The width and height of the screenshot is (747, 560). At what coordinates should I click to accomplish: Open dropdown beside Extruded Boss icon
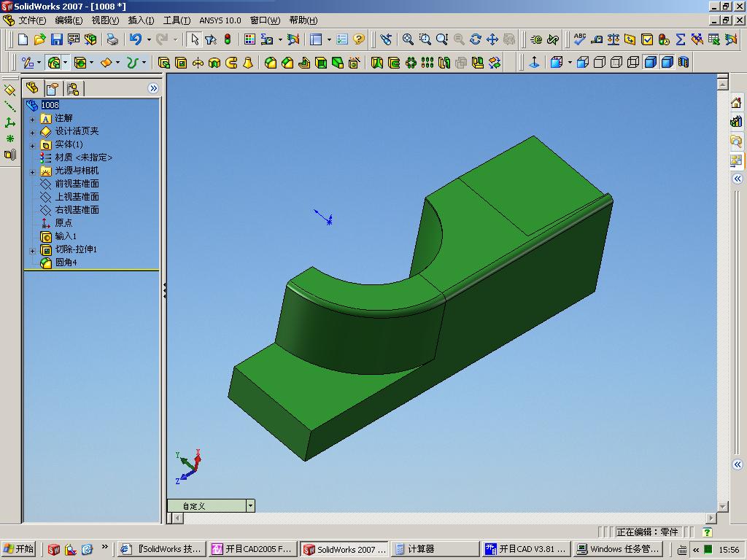[x=65, y=63]
